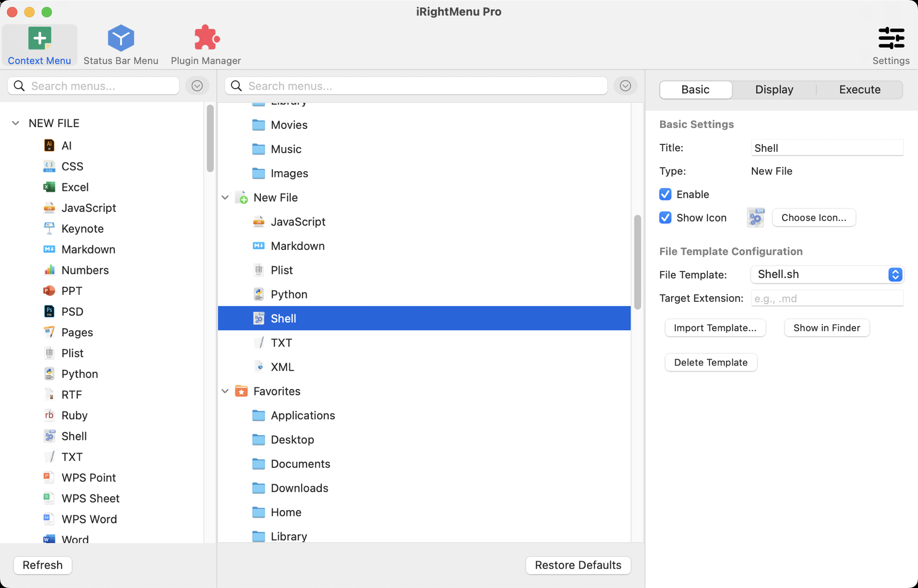Screen dimensions: 918x588
Task: Select the Shell row in middle list
Action: (424, 318)
